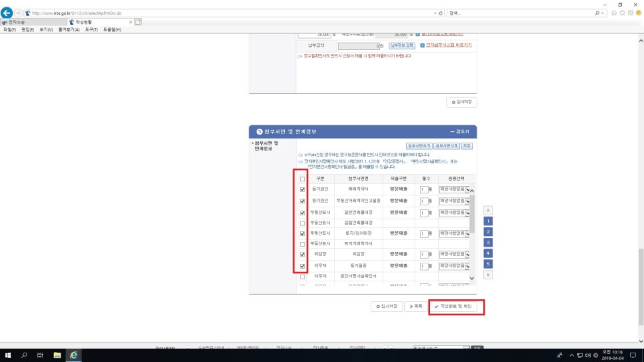Uncheck the 토지/임야대장 row checkbox
This screenshot has height=362, width=644.
pyautogui.click(x=302, y=233)
